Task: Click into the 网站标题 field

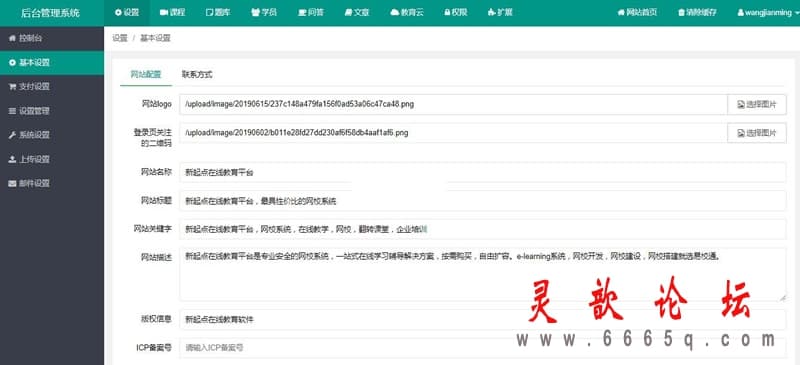Action: point(483,201)
